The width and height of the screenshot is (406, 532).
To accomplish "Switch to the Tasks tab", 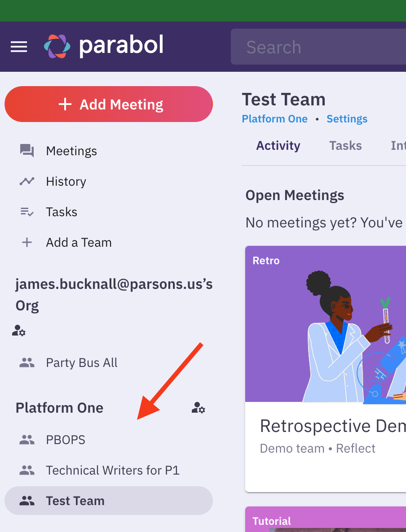I will click(x=345, y=146).
